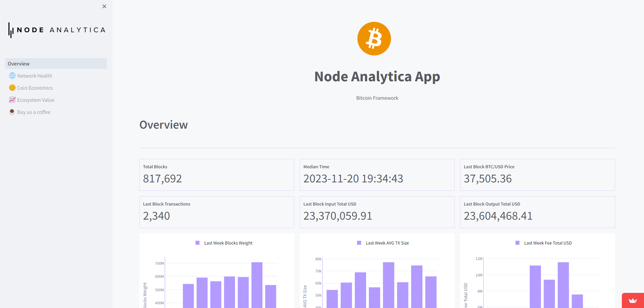Image resolution: width=644 pixels, height=308 pixels.
Task: Click the Total Blocks label
Action: [x=155, y=167]
